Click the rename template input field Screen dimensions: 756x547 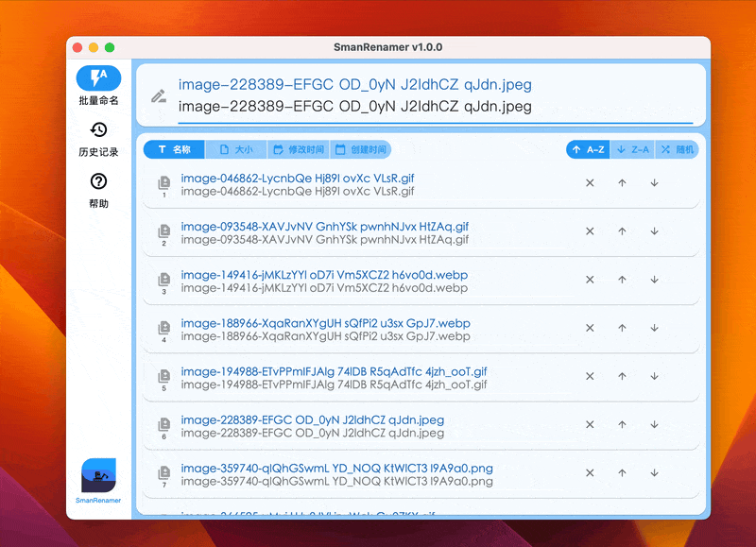coord(435,107)
